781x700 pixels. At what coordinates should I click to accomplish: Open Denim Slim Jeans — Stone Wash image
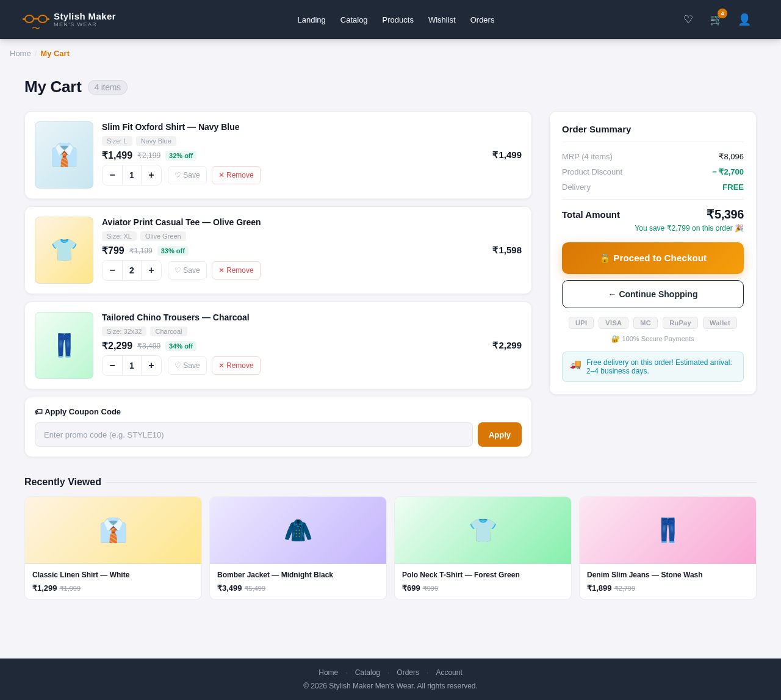pyautogui.click(x=668, y=530)
